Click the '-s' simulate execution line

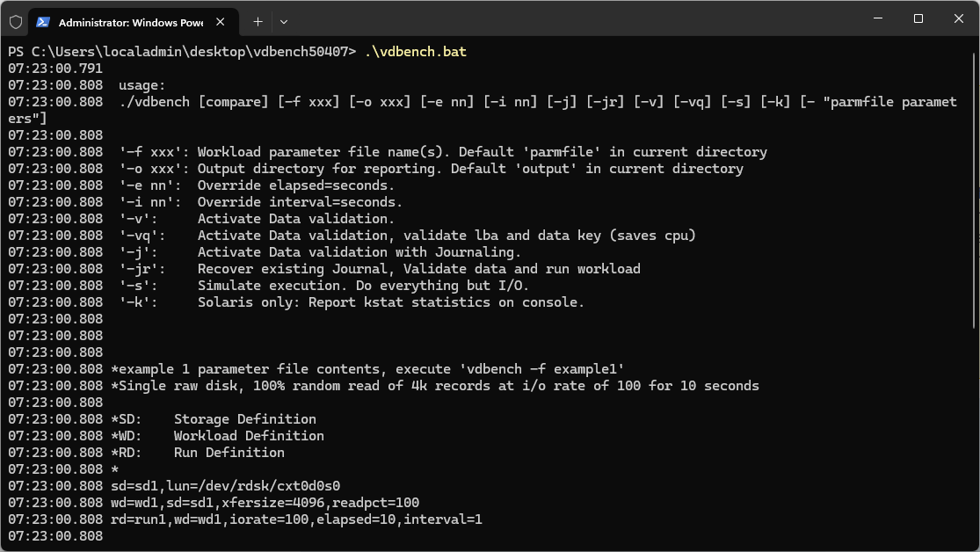tap(324, 286)
